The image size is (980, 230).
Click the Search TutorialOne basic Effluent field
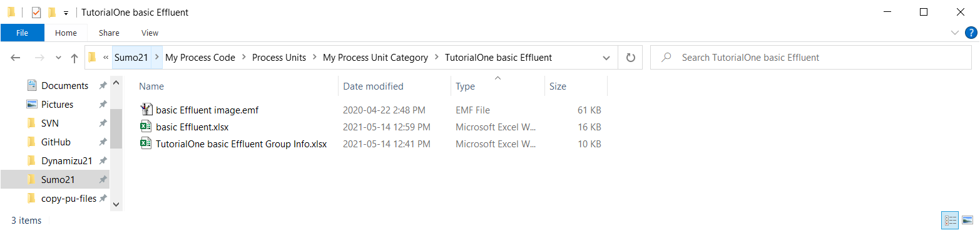811,58
